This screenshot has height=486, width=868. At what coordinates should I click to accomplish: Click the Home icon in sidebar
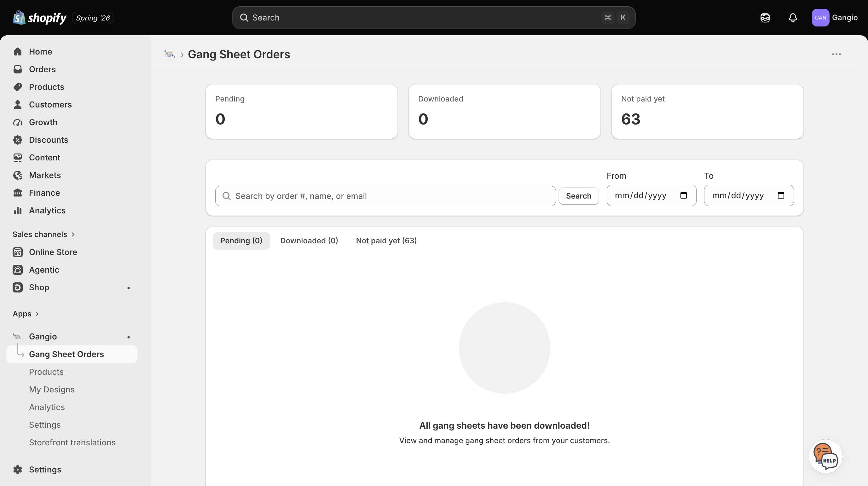coord(18,52)
